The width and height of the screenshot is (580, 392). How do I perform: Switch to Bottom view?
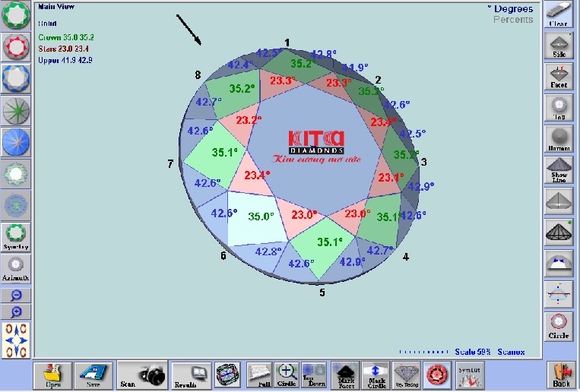coord(559,139)
